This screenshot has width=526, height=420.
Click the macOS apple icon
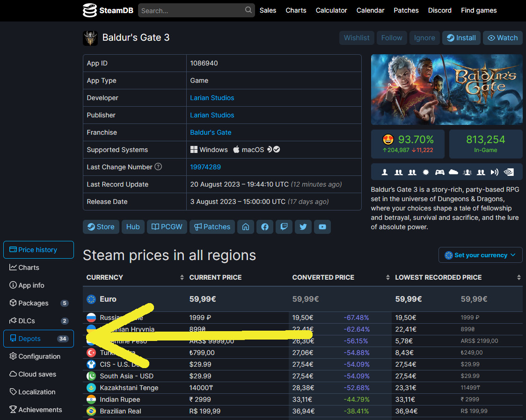(x=236, y=150)
